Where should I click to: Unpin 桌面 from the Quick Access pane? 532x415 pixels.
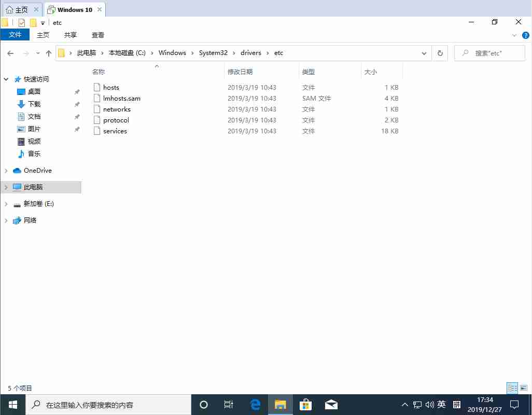coord(77,91)
